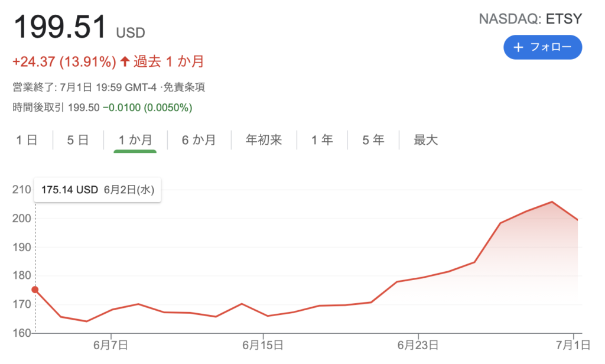Select the 1 日 time range tab
This screenshot has width=605, height=364.
tap(27, 140)
